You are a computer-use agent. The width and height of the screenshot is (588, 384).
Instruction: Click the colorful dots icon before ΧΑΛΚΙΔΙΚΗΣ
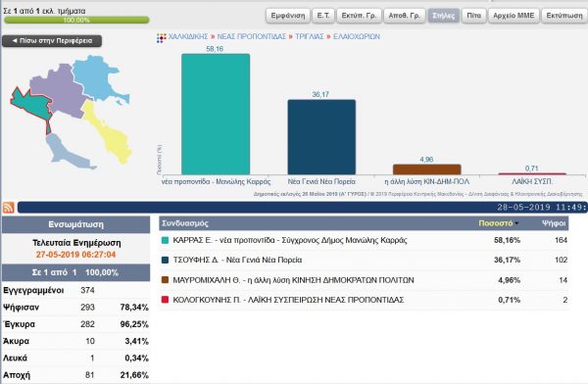point(162,38)
